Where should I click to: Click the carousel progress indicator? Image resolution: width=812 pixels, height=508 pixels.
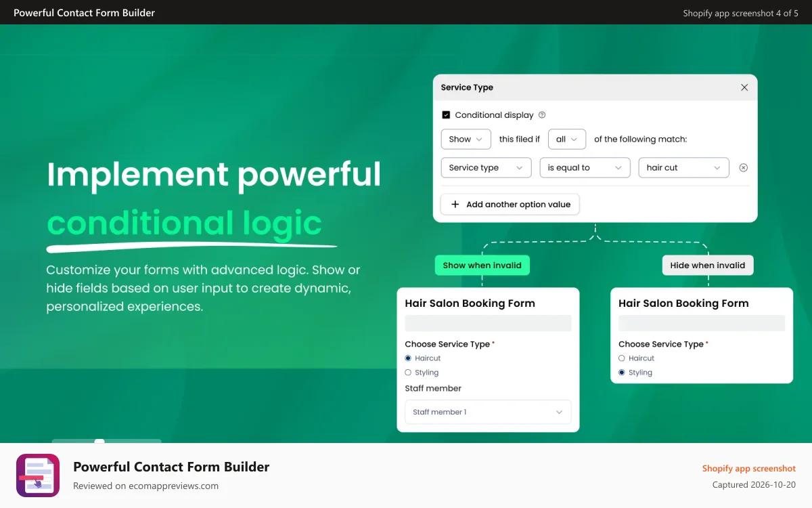point(106,441)
